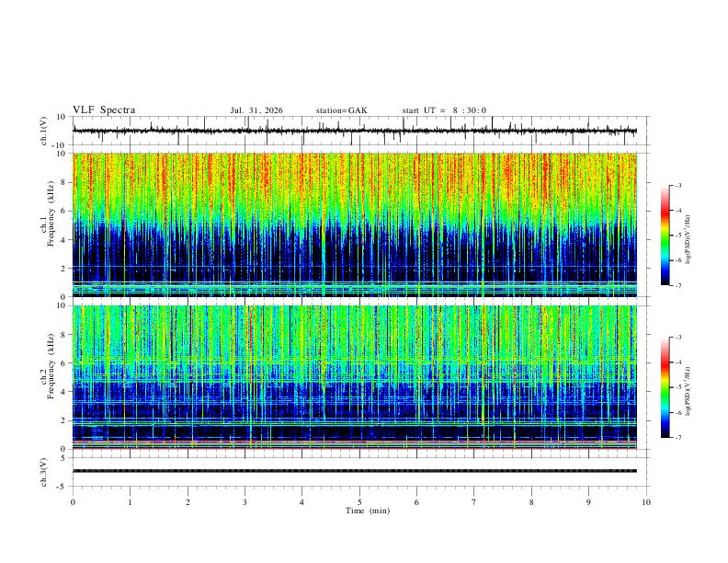Click the start UT = 8:30:0 label
The width and height of the screenshot is (728, 563).
(x=444, y=110)
